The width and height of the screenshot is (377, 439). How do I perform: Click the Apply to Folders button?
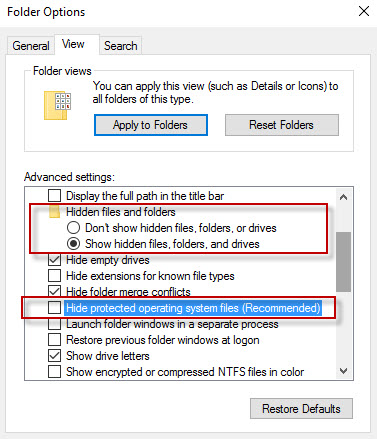151,125
